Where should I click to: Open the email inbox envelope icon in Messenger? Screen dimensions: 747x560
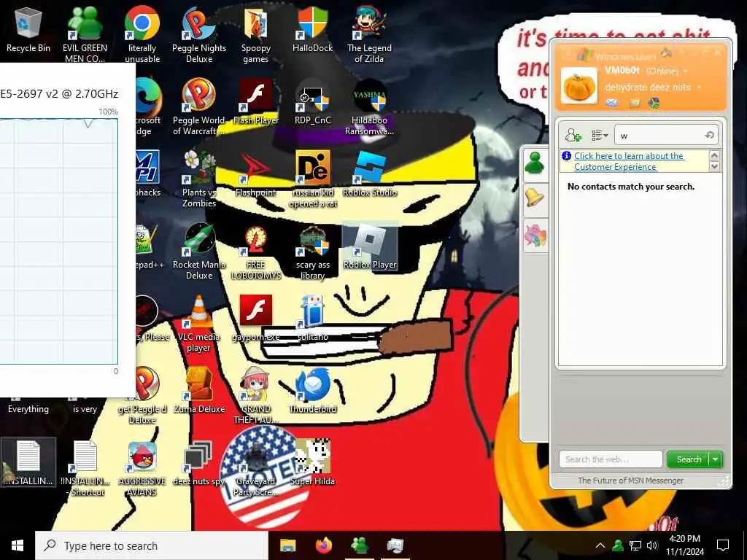(612, 102)
